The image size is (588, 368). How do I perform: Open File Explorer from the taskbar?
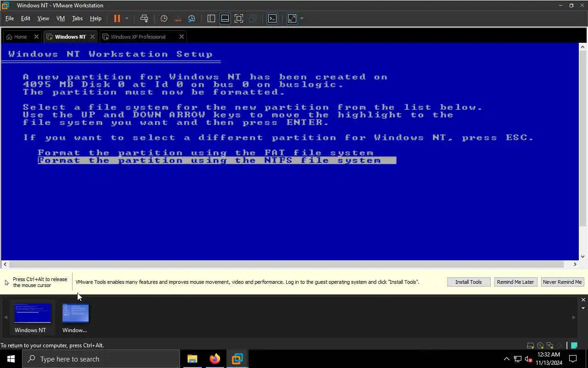click(x=192, y=359)
